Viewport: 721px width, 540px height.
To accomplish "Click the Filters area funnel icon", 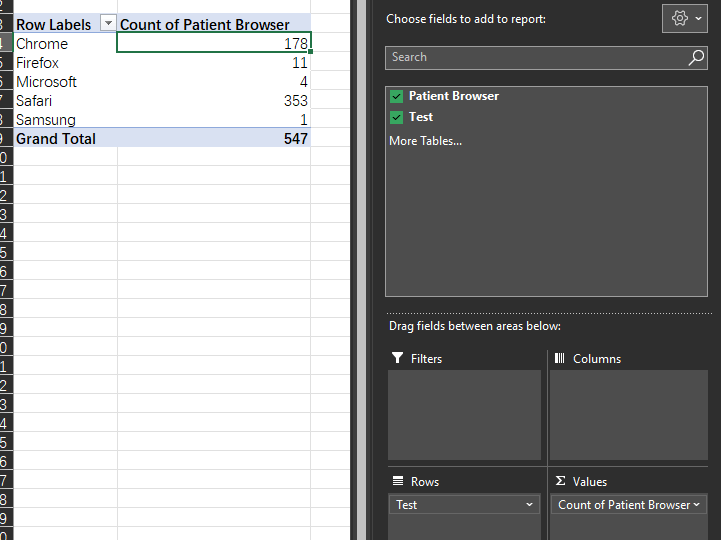I will coord(397,358).
